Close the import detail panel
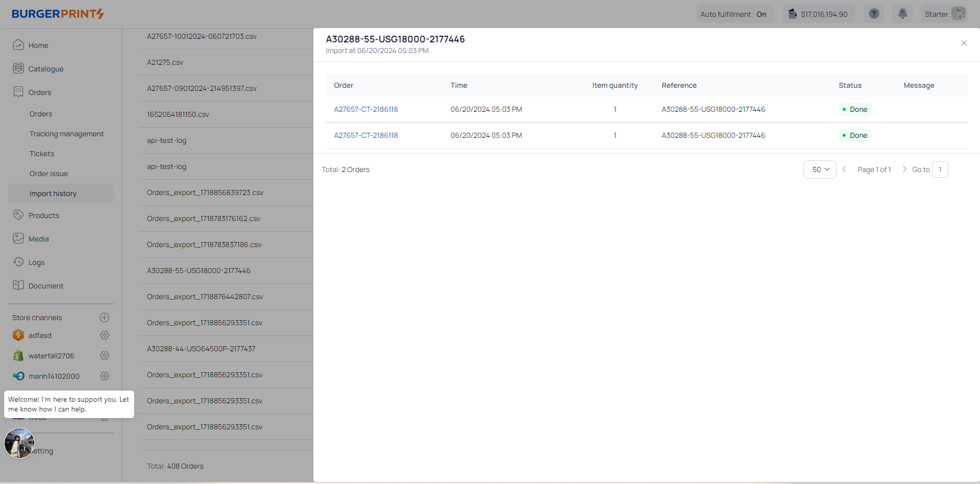The height and width of the screenshot is (484, 980). coord(964,43)
